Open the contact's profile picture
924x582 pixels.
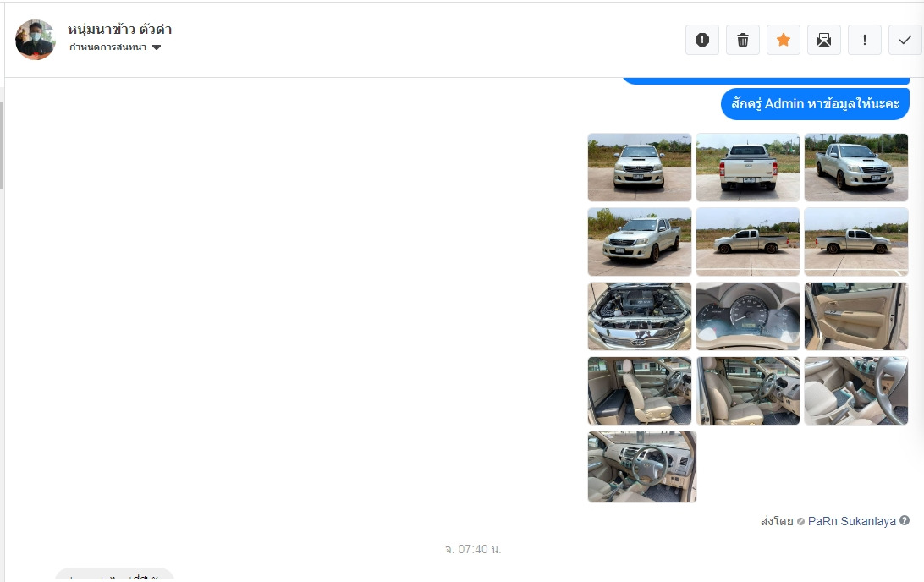pyautogui.click(x=36, y=40)
